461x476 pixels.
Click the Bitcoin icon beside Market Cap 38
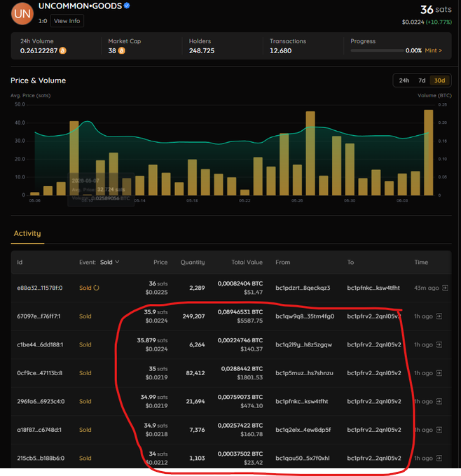[122, 50]
